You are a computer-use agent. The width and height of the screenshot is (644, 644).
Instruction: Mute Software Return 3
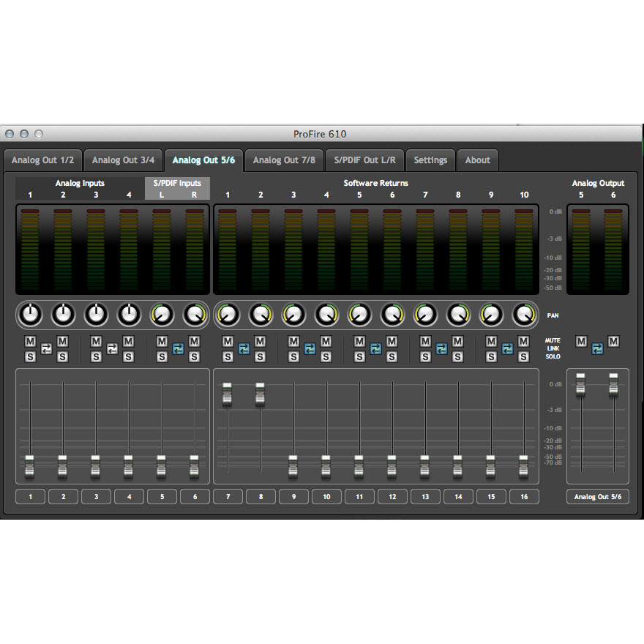pyautogui.click(x=293, y=341)
